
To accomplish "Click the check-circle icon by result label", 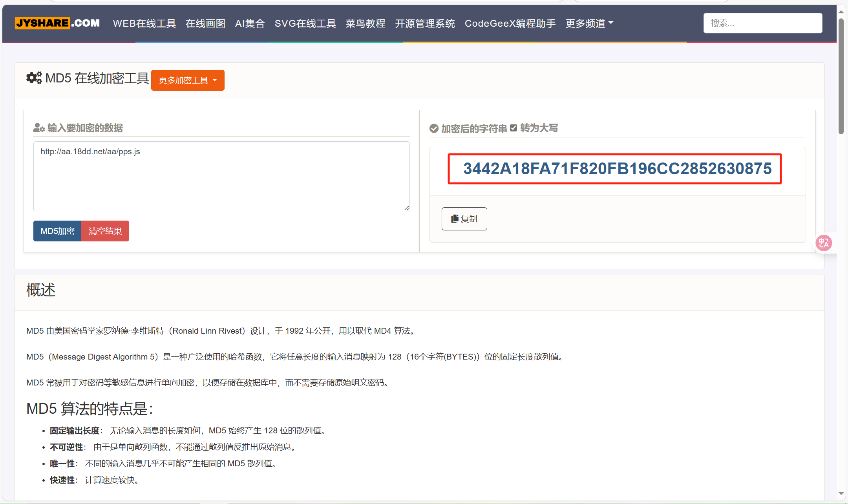I will pos(434,128).
